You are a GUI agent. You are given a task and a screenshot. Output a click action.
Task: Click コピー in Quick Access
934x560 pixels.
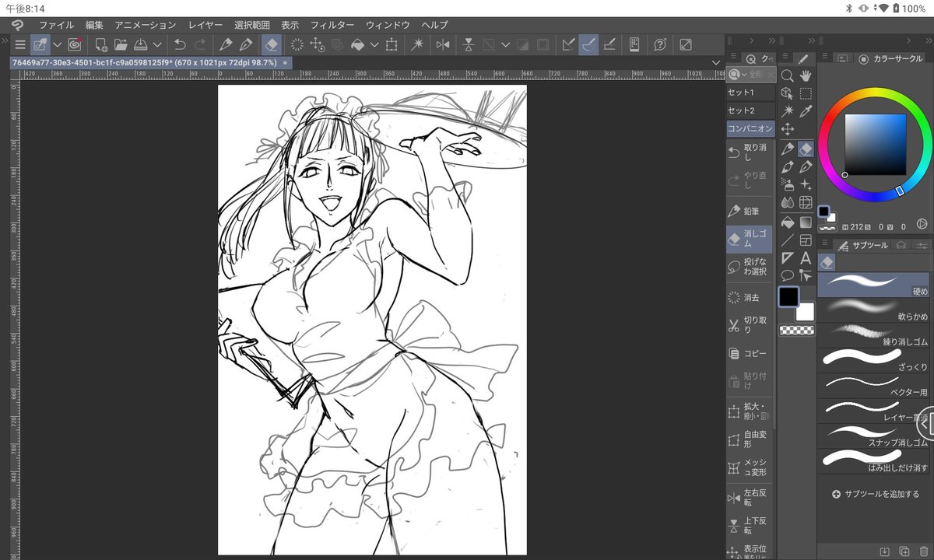[750, 353]
